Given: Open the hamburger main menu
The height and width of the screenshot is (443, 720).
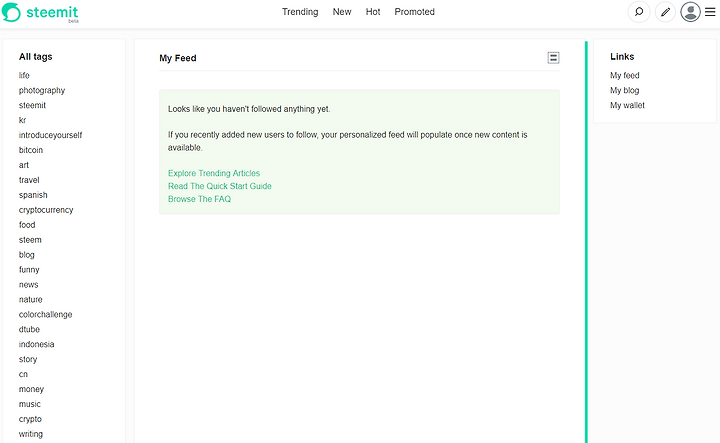Looking at the screenshot, I should point(710,12).
